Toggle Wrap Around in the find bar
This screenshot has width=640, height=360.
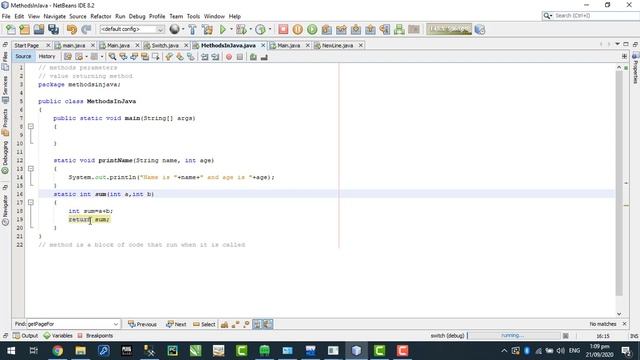pyautogui.click(x=268, y=324)
